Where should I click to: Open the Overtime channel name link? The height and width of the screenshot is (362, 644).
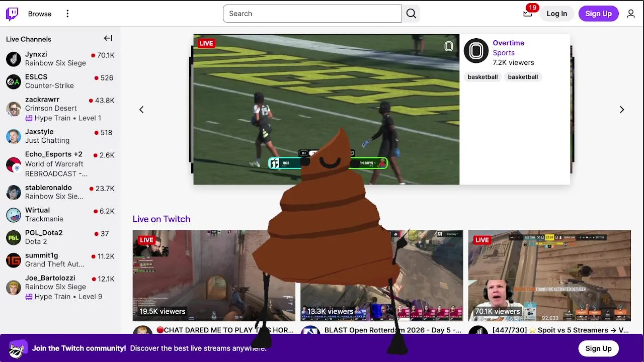pos(508,43)
